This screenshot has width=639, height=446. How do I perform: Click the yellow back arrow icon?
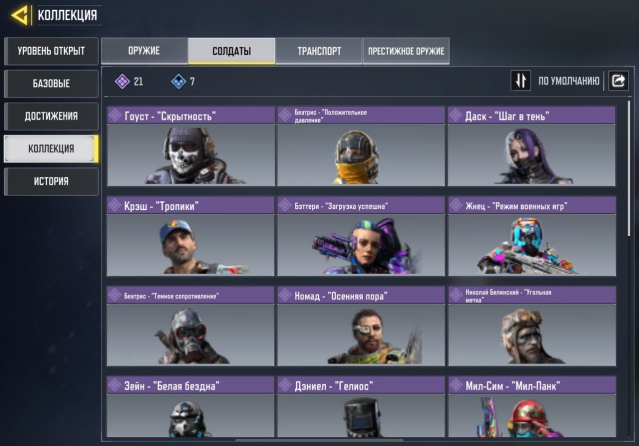(20, 15)
